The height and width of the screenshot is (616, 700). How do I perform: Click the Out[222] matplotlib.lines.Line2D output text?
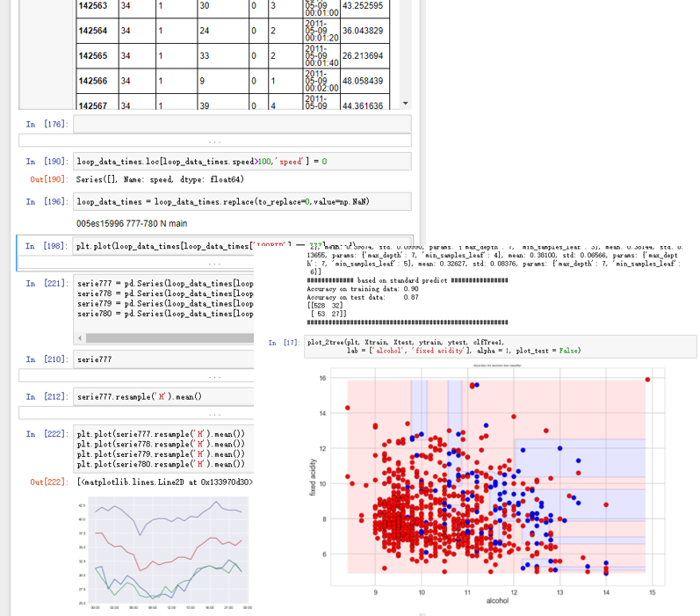tap(165, 482)
